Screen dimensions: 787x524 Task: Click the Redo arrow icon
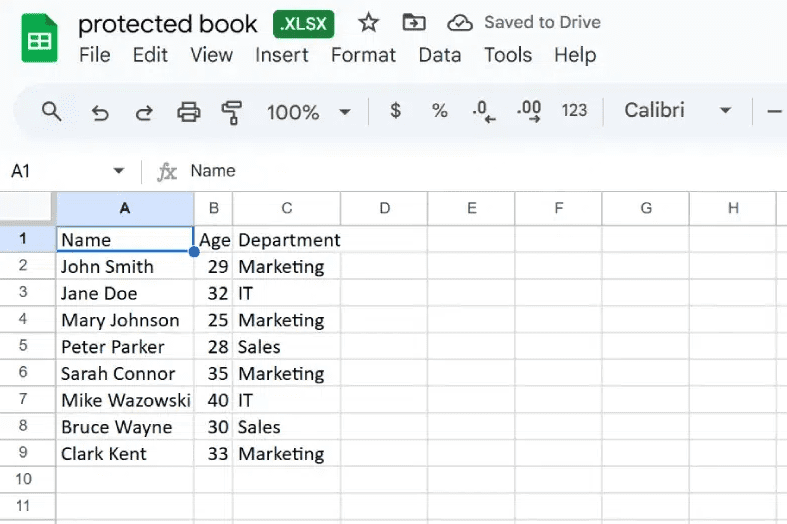(x=144, y=112)
